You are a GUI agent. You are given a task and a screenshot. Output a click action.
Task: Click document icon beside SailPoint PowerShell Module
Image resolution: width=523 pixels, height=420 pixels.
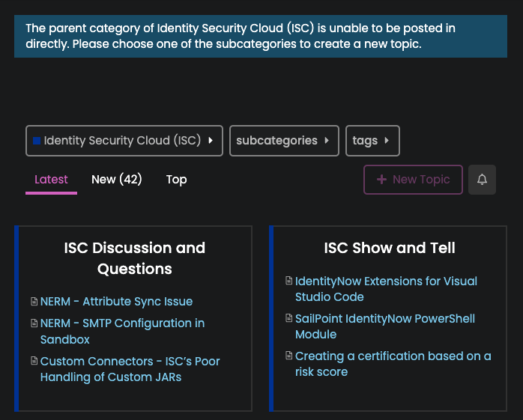[289, 318]
